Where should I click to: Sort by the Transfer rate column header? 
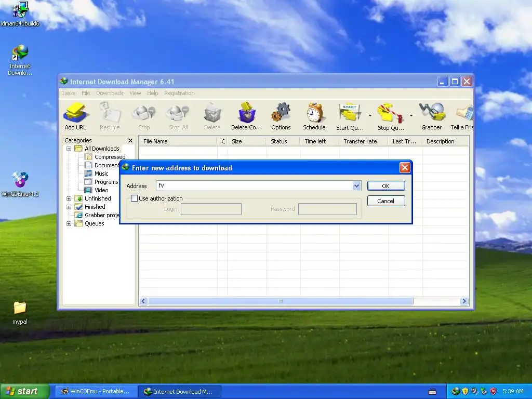[x=363, y=141]
